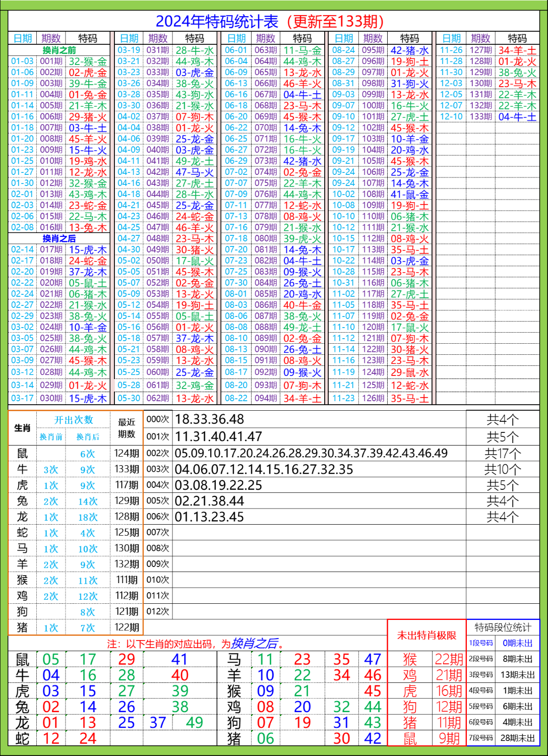Click the 共17个 count label
This screenshot has width=548, height=756.
point(504,454)
